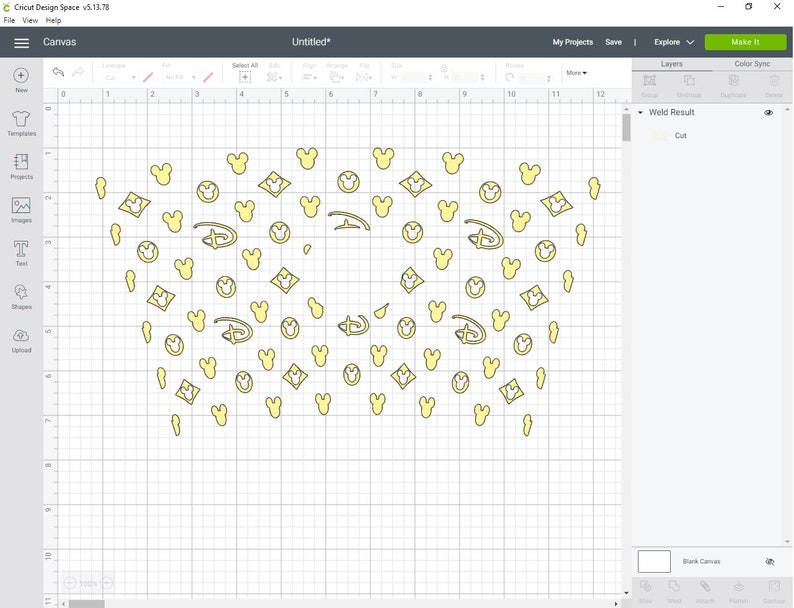Zoom in with the plus button
794x608 pixels.
coord(106,583)
